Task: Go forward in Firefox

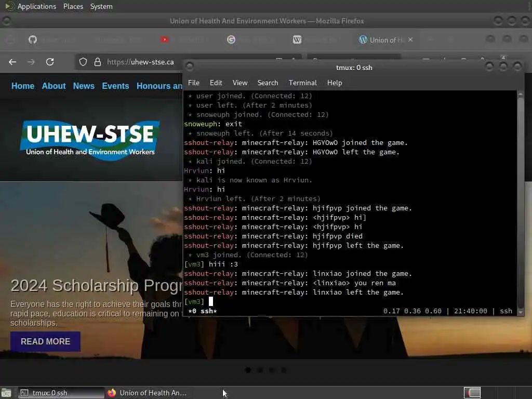Action: 31,62
